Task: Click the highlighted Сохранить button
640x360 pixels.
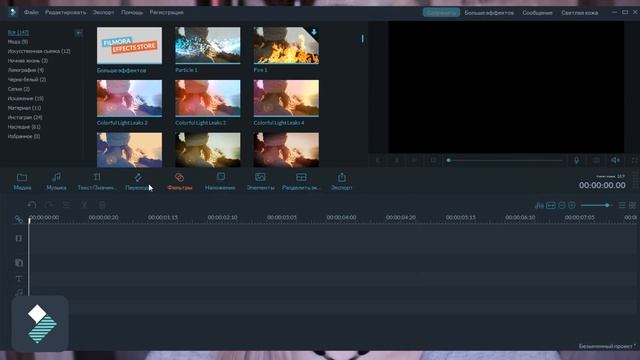Action: pyautogui.click(x=441, y=12)
